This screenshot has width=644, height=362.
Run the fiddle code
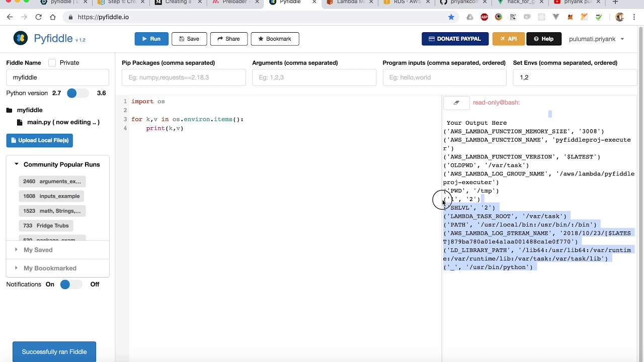coord(151,39)
